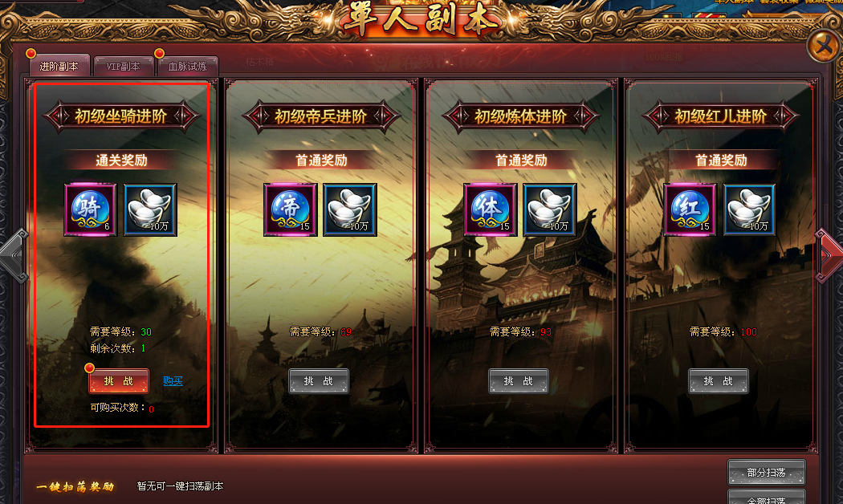Click the 红 orb reward icon
The height and width of the screenshot is (504, 843).
[x=690, y=209]
